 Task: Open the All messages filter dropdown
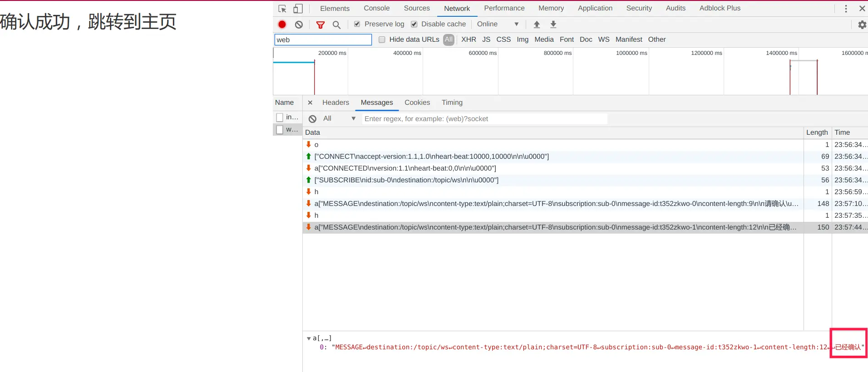339,118
